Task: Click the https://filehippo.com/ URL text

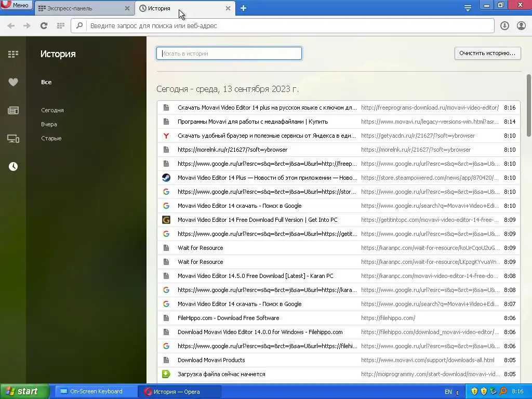Action: 388,318
